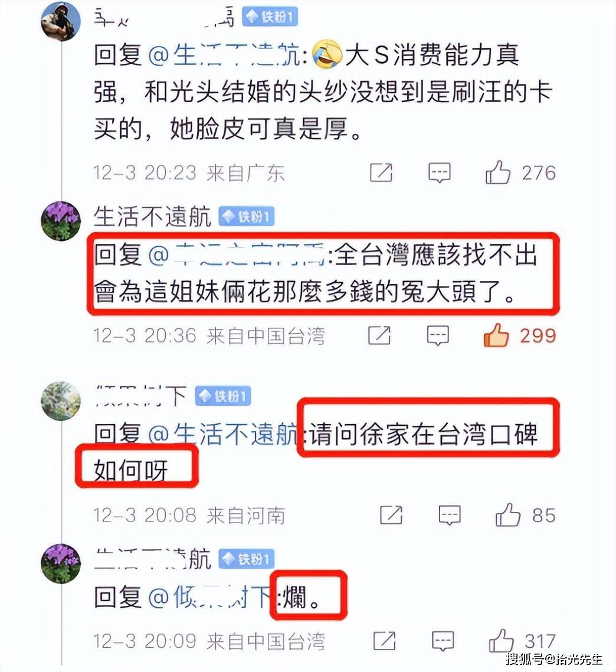Tap the 铁粉1 badge on the first comment
This screenshot has width=616, height=672.
point(270,17)
